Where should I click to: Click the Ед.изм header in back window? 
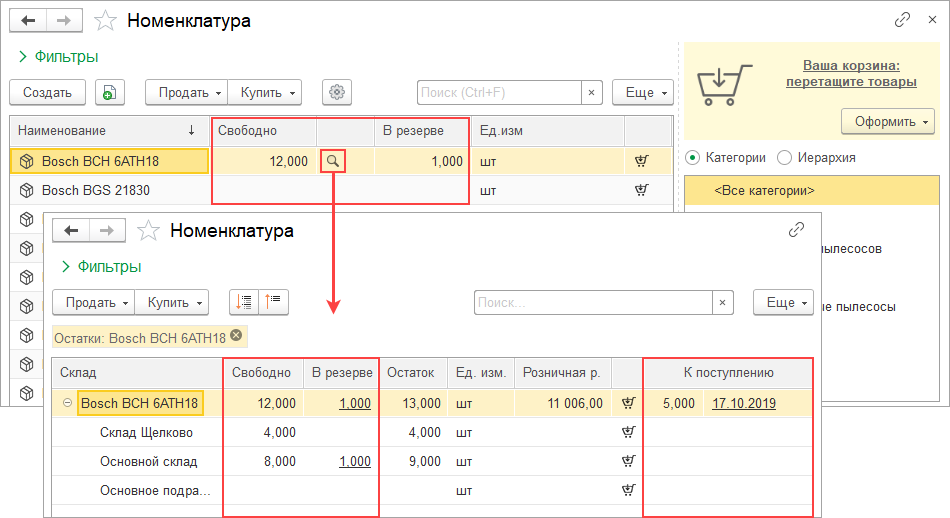pyautogui.click(x=548, y=130)
